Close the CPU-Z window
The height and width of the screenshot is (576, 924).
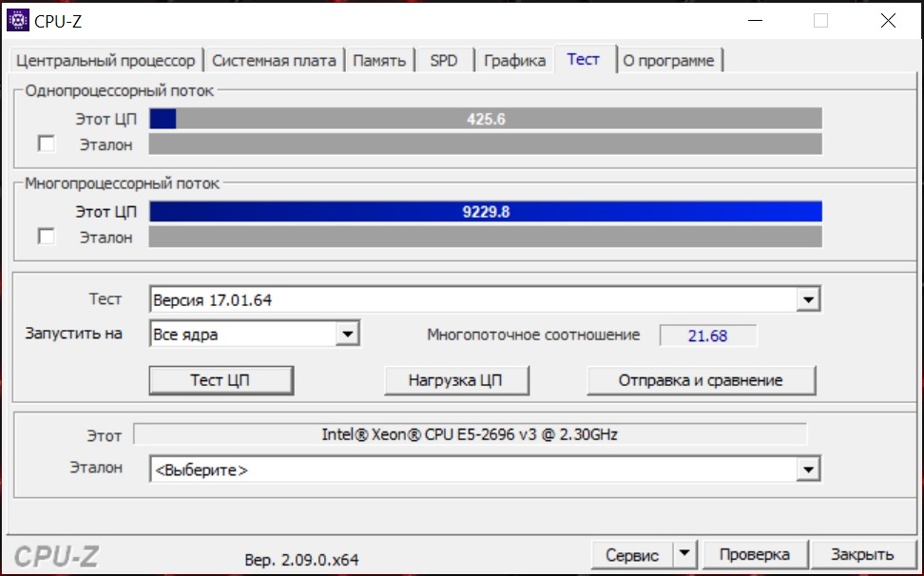888,21
